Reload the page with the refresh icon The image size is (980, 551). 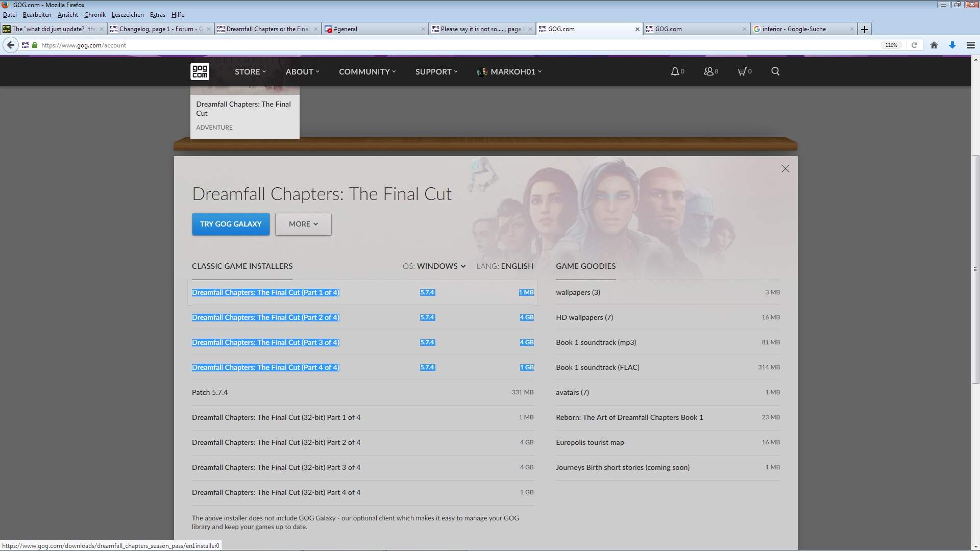tap(914, 45)
